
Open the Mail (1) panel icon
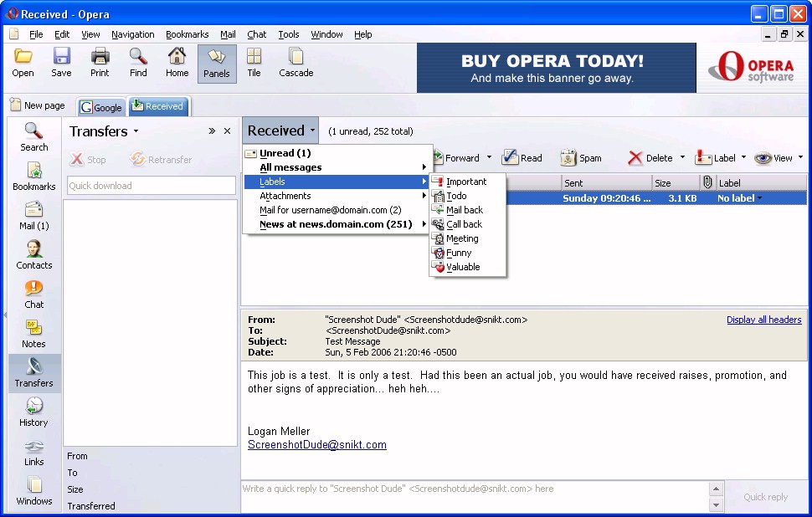pyautogui.click(x=34, y=216)
